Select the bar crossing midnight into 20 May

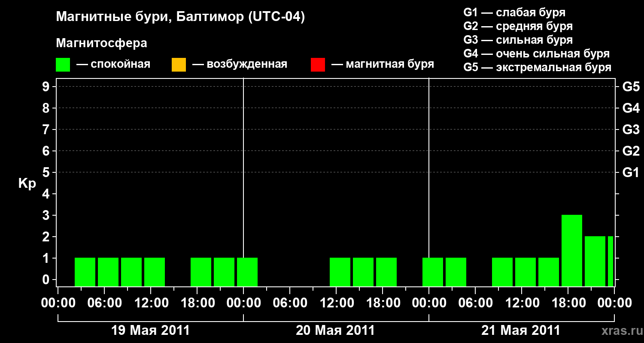click(x=247, y=272)
